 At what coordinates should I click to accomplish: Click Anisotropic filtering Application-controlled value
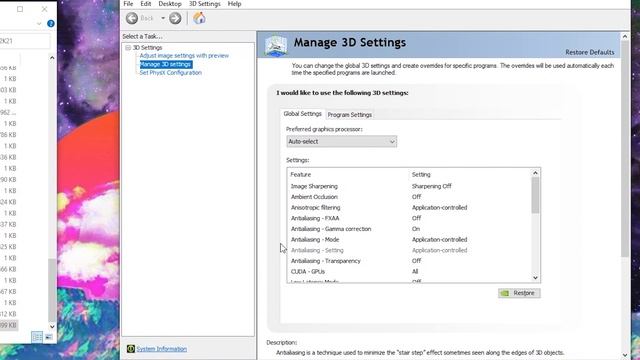439,207
